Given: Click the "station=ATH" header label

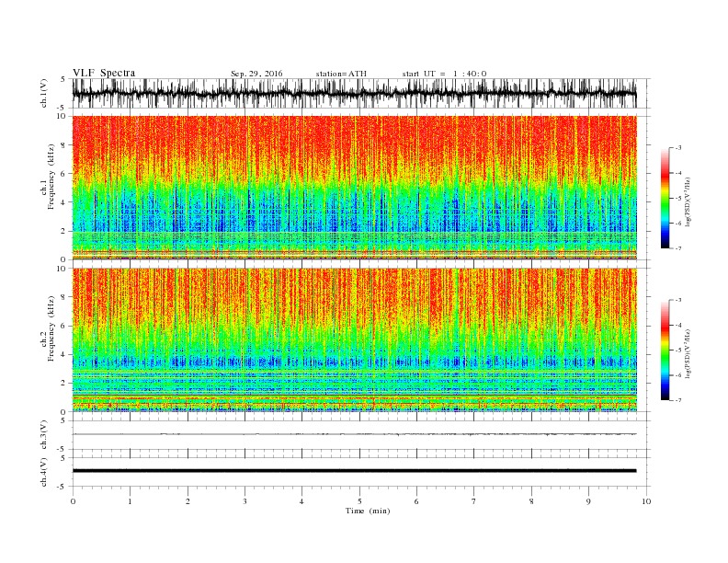Looking at the screenshot, I should tap(341, 74).
